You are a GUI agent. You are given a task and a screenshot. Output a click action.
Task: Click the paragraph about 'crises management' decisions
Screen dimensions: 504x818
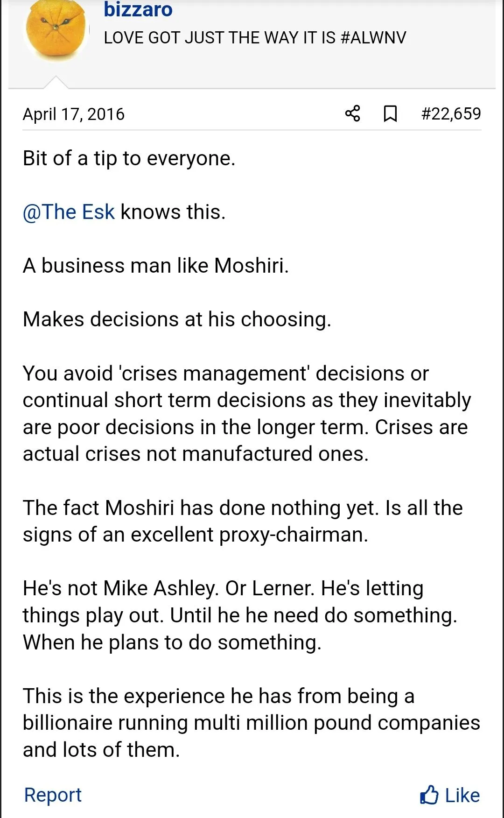click(246, 414)
